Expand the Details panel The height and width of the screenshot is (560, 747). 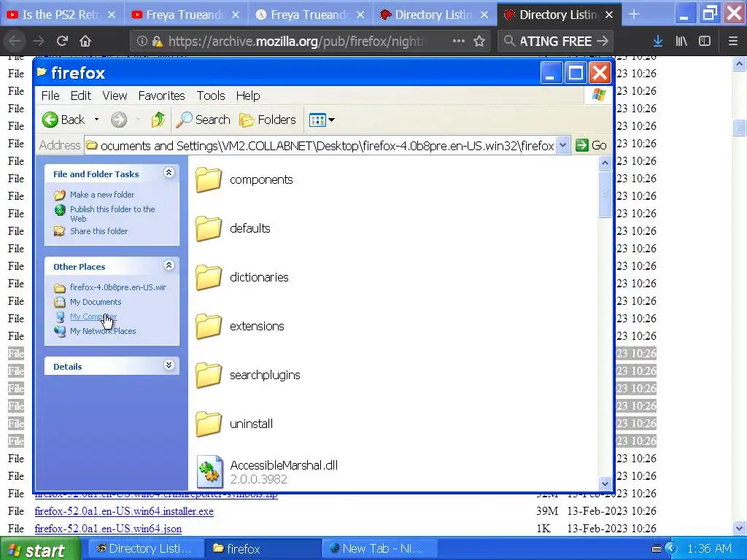[x=169, y=365]
